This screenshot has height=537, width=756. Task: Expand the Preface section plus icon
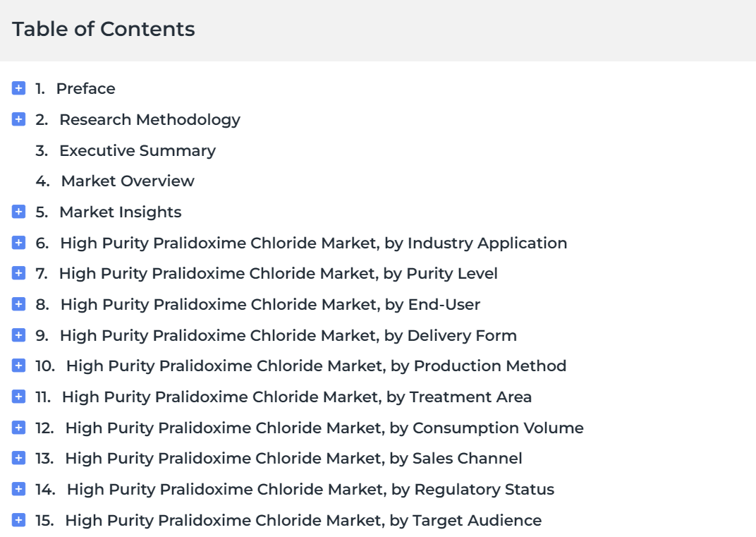(18, 88)
